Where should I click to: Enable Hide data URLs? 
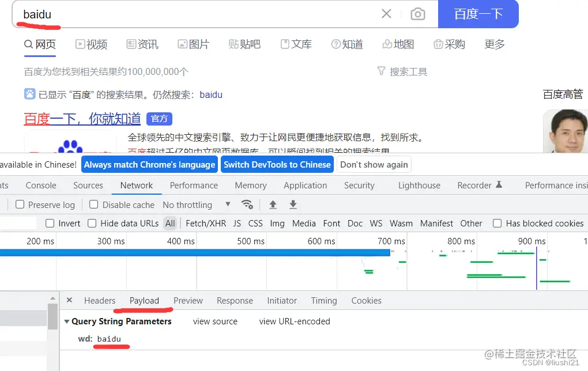pyautogui.click(x=92, y=223)
